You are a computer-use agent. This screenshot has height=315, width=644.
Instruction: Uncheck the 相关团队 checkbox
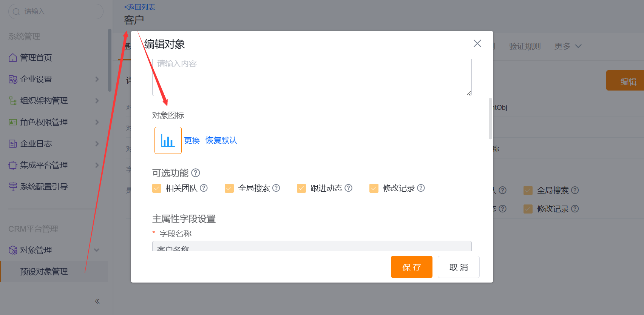[157, 188]
